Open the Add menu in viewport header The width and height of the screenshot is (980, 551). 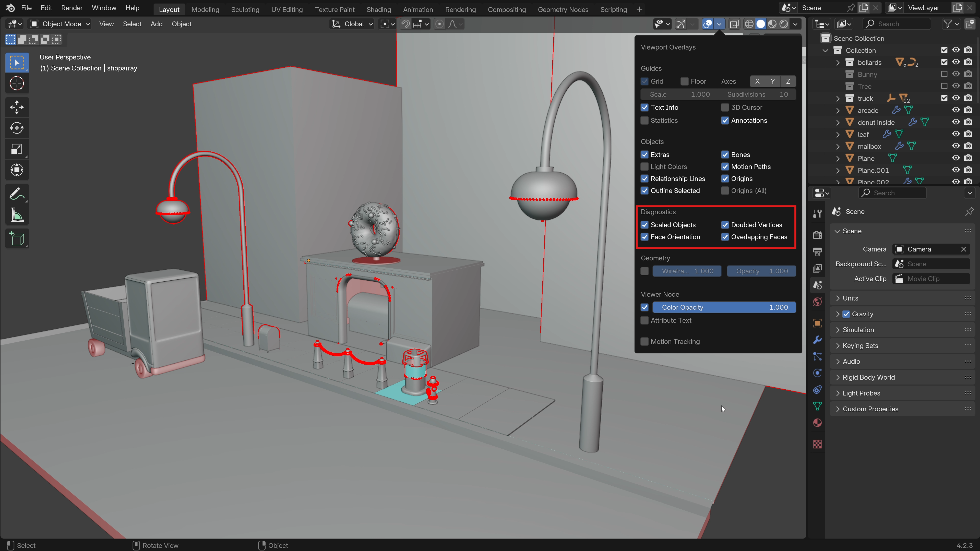point(156,24)
